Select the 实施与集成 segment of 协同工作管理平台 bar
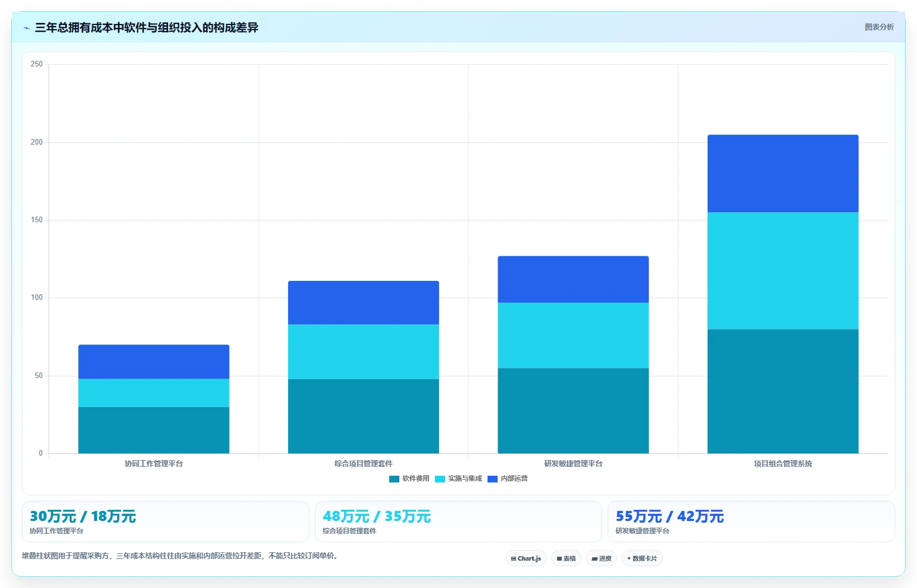 point(154,393)
